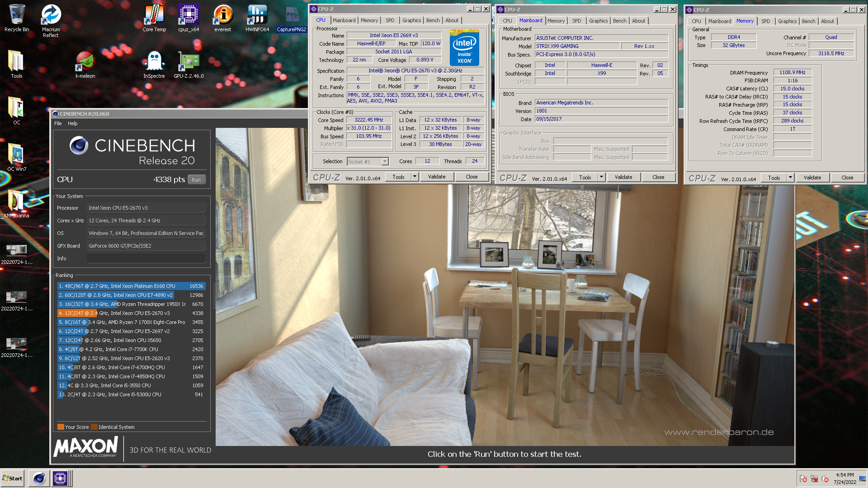Open the GPU-Z.2.46.0 desktop icon
The width and height of the screenshot is (868, 488).
coord(189,64)
